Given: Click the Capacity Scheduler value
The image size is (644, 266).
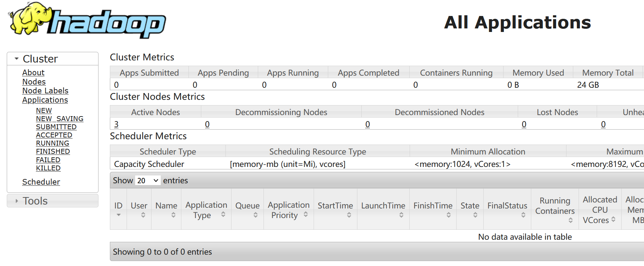Looking at the screenshot, I should (149, 164).
